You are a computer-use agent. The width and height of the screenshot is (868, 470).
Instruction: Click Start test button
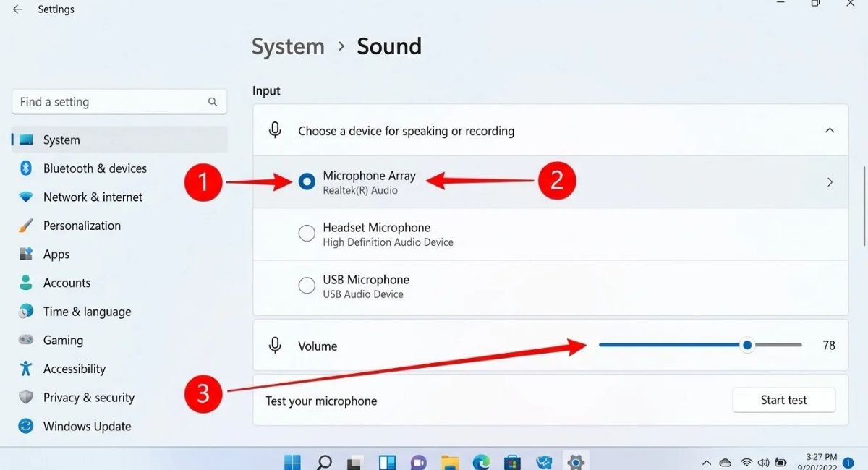784,400
